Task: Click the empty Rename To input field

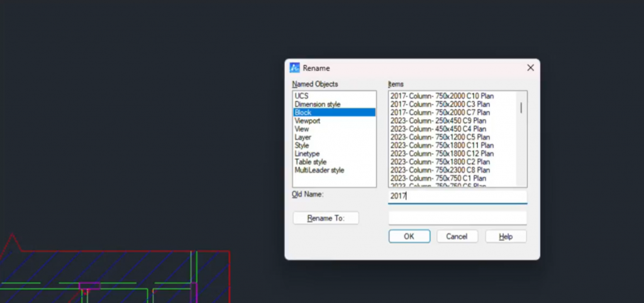Action: pos(457,218)
